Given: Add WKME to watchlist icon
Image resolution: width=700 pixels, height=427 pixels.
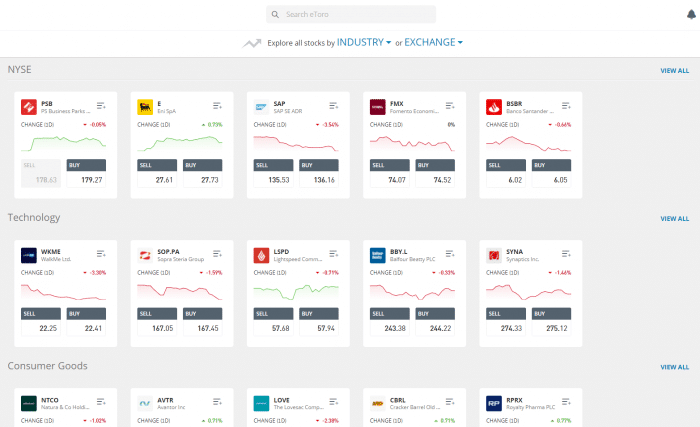Looking at the screenshot, I should tap(101, 254).
